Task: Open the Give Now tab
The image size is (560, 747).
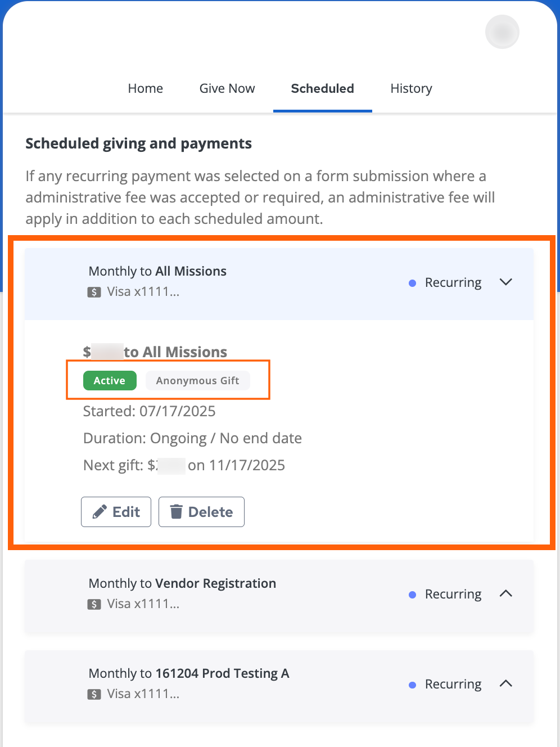Action: [227, 88]
